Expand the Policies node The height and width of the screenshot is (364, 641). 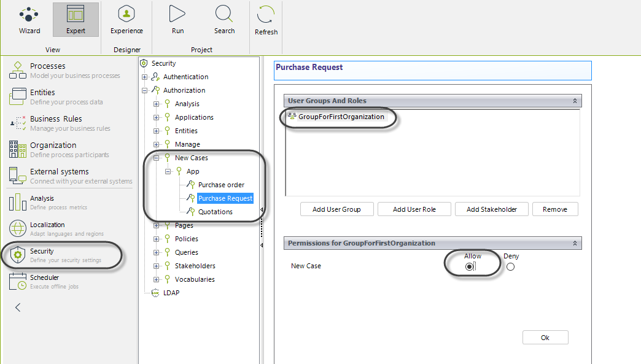(156, 239)
